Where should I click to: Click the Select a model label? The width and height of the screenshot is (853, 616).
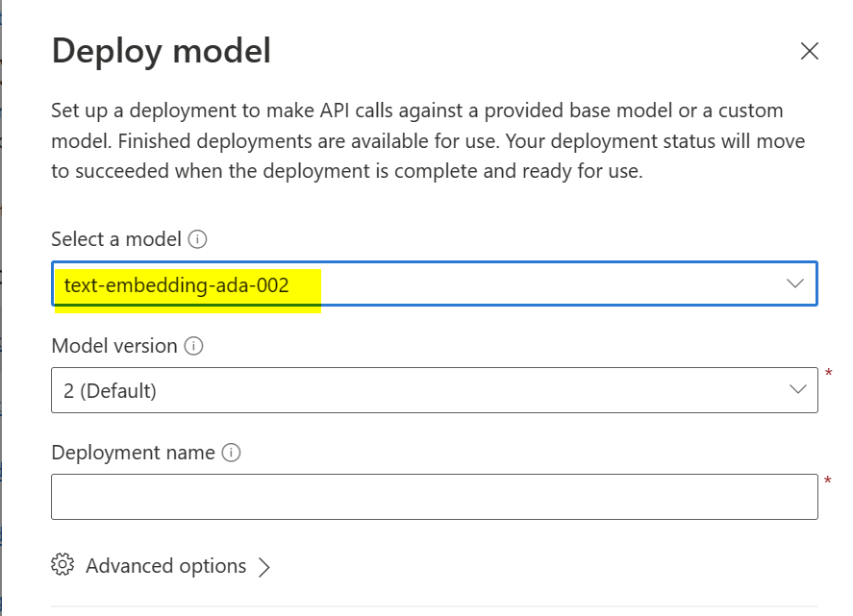[x=116, y=239]
